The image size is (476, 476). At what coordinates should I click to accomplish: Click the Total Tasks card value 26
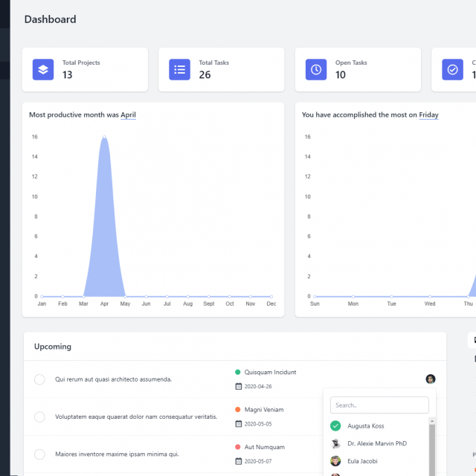(205, 74)
